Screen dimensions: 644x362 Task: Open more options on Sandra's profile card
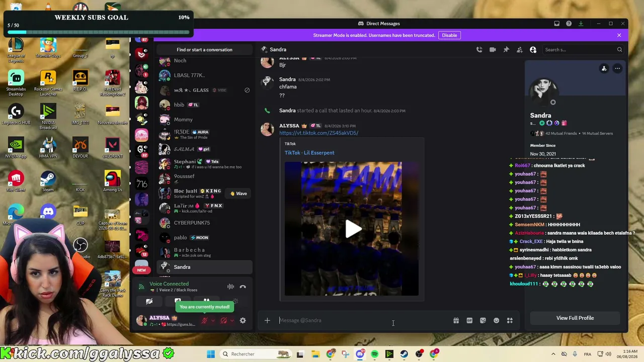click(617, 68)
